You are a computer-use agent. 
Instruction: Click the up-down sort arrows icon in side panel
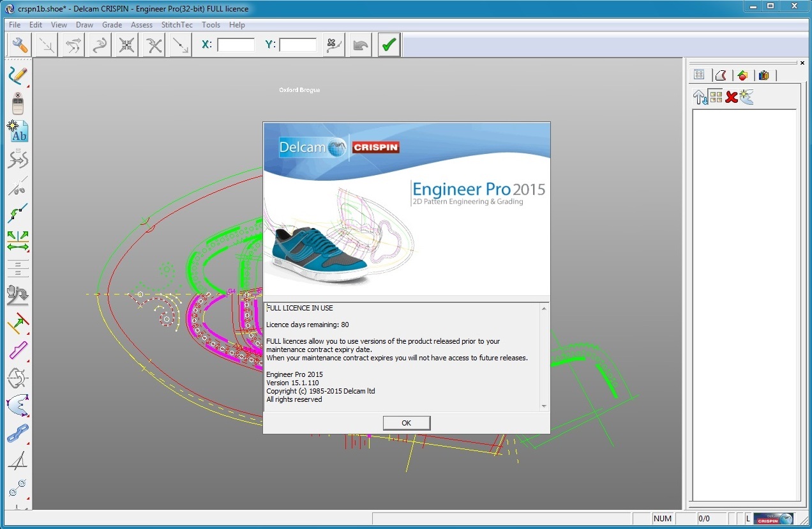700,97
